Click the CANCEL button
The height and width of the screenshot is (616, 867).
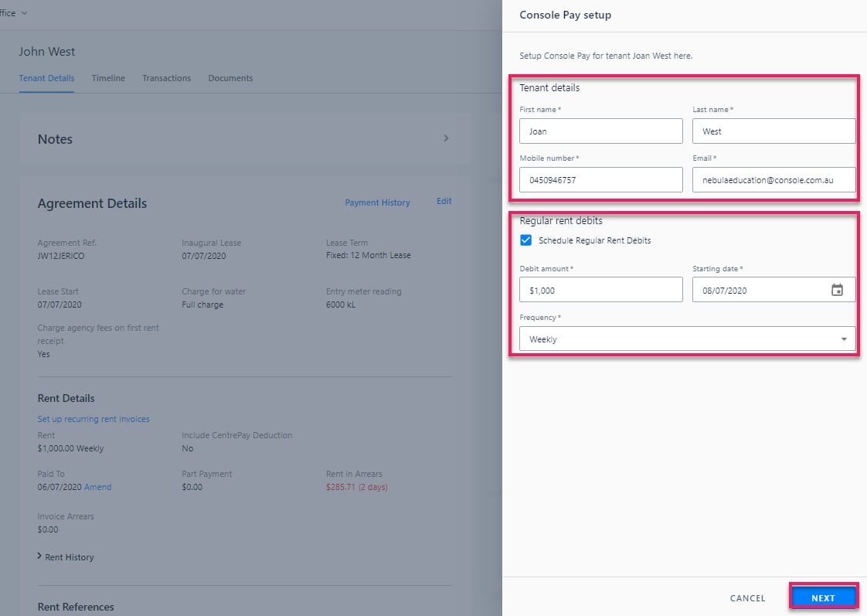(x=747, y=597)
